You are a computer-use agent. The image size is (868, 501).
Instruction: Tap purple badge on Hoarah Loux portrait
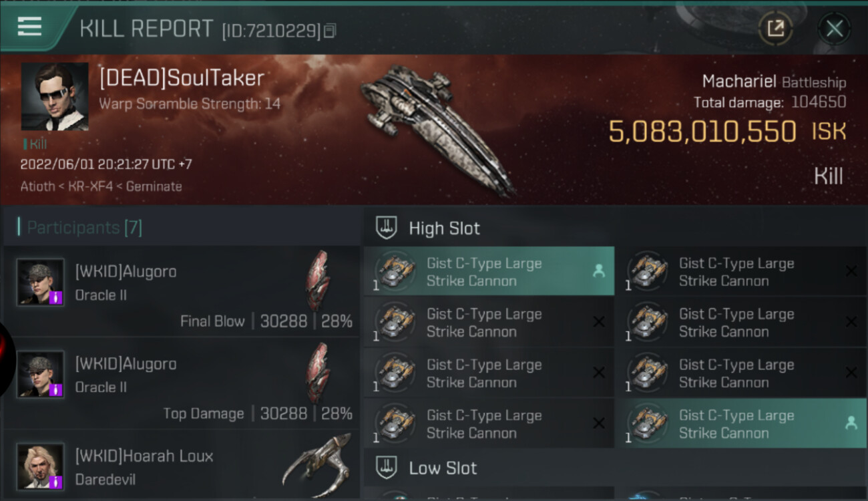click(57, 481)
